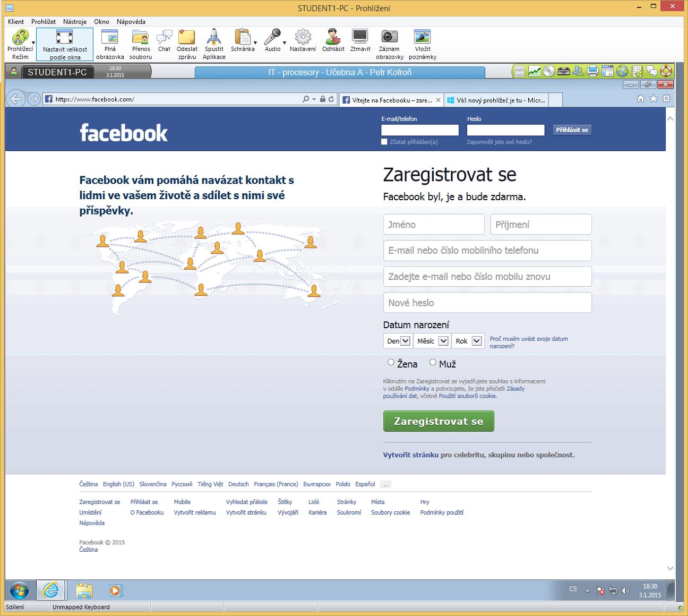Click volume speaker icon in system tray

625,590
